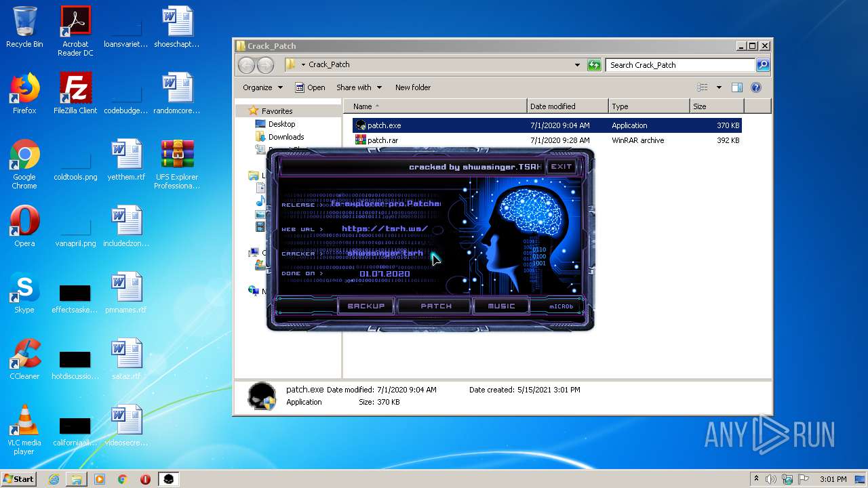
Task: Select the codebudge desktop file
Action: (126, 98)
